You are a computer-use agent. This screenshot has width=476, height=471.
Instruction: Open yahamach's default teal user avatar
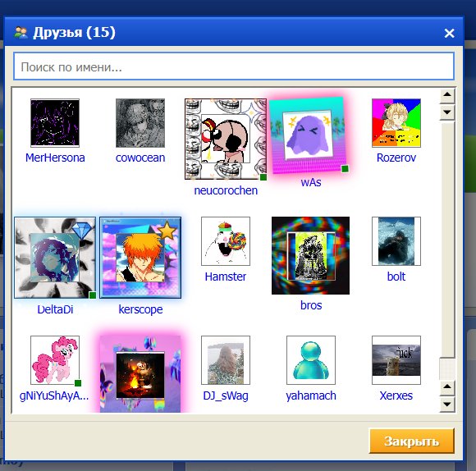[x=311, y=360]
